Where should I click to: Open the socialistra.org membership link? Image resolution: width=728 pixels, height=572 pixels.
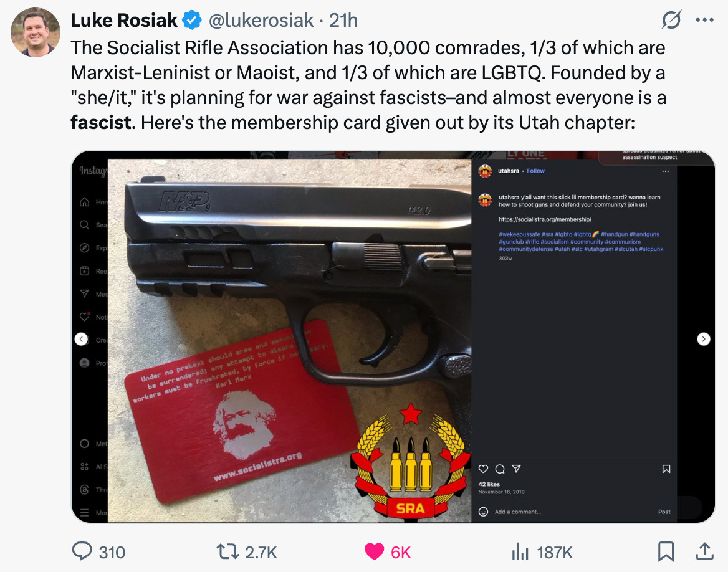point(545,219)
